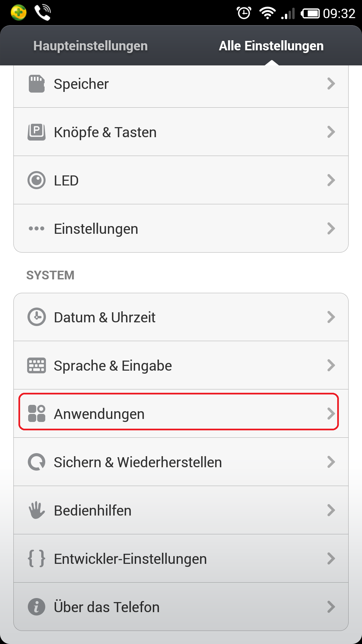Expand Sichern & Wiederherstellen chevron arrow

331,462
